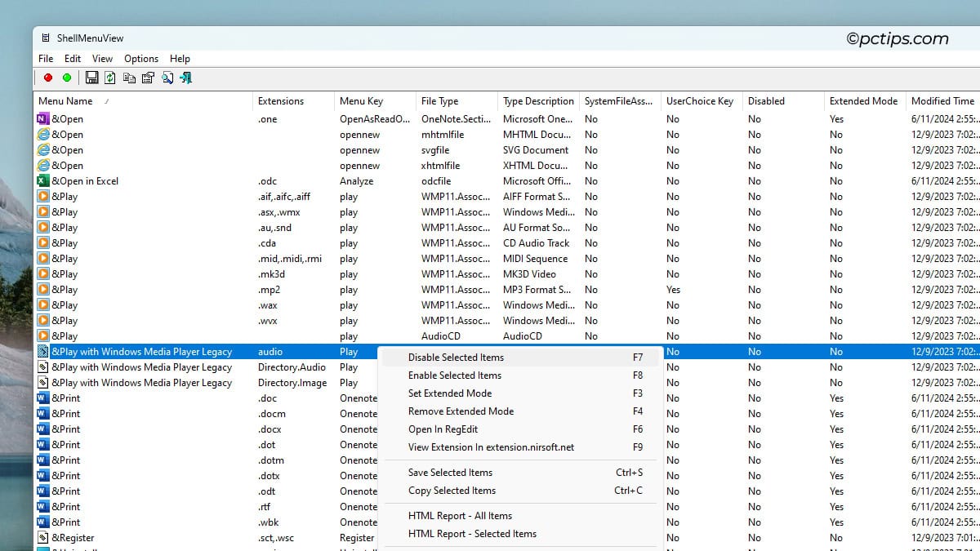Click the Find toolbar icon
The width and height of the screenshot is (980, 551).
coord(167,78)
